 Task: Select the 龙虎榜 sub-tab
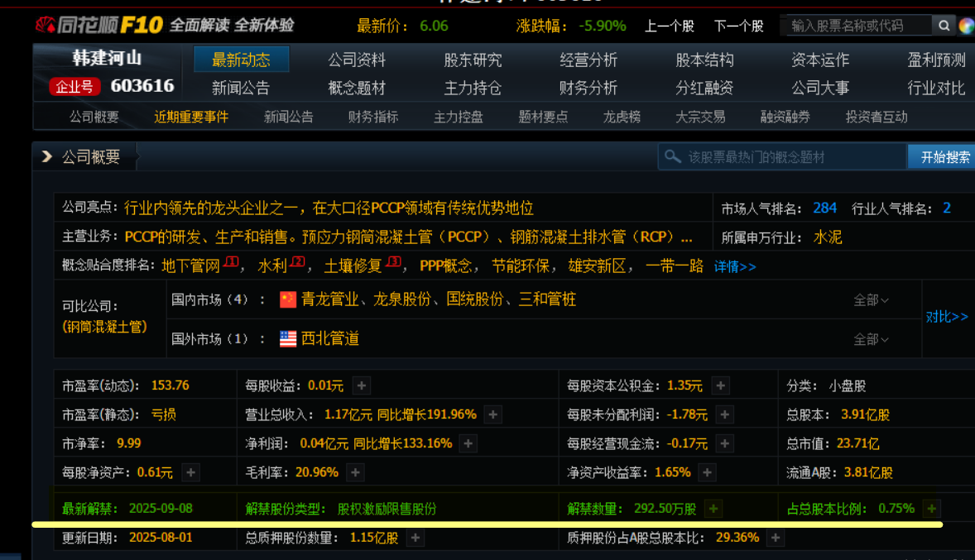pos(622,117)
